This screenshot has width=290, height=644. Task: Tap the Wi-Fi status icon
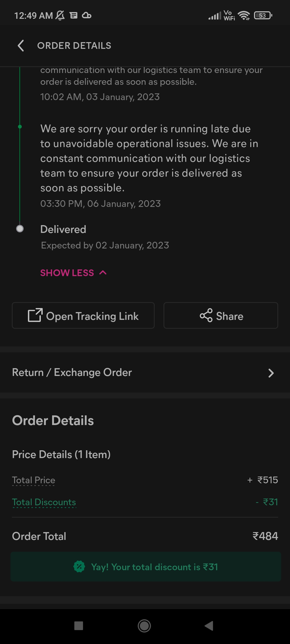coord(244,16)
